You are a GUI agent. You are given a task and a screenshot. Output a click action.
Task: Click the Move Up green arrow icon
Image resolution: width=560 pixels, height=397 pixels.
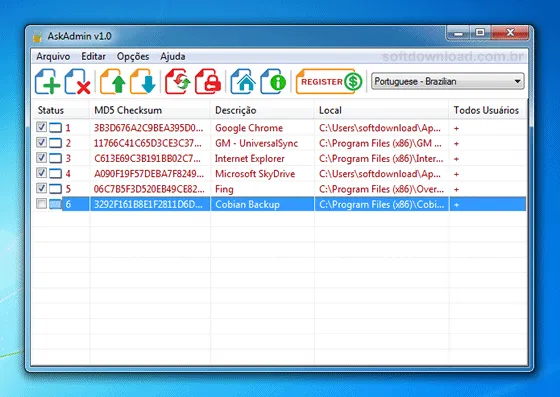113,82
